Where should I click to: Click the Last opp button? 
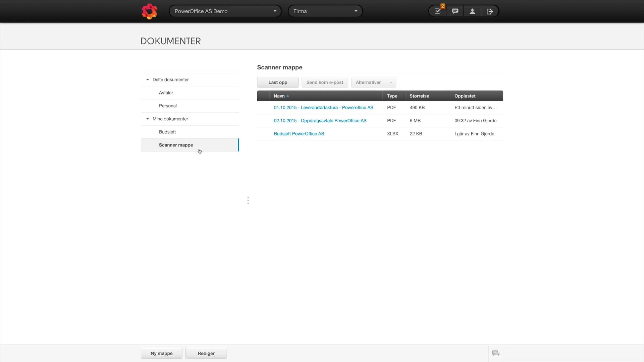pyautogui.click(x=277, y=82)
